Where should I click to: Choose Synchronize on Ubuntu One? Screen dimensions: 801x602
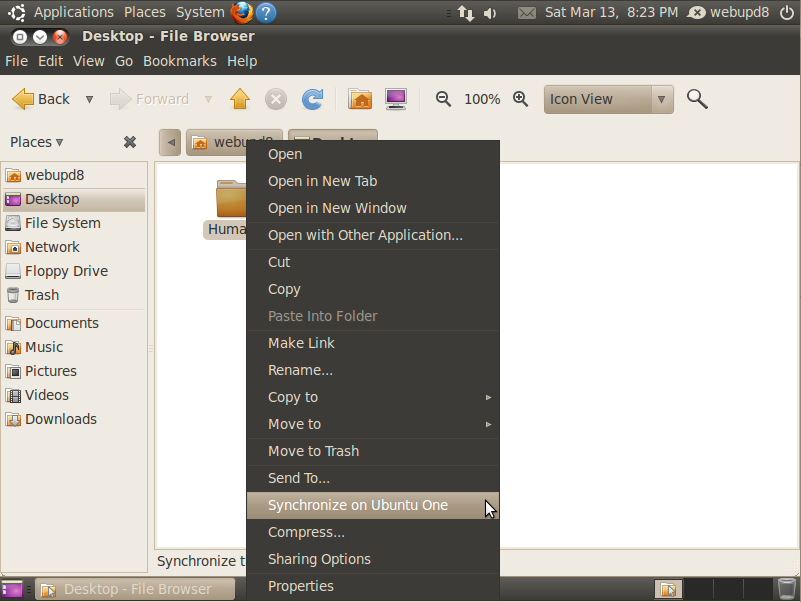(373, 505)
